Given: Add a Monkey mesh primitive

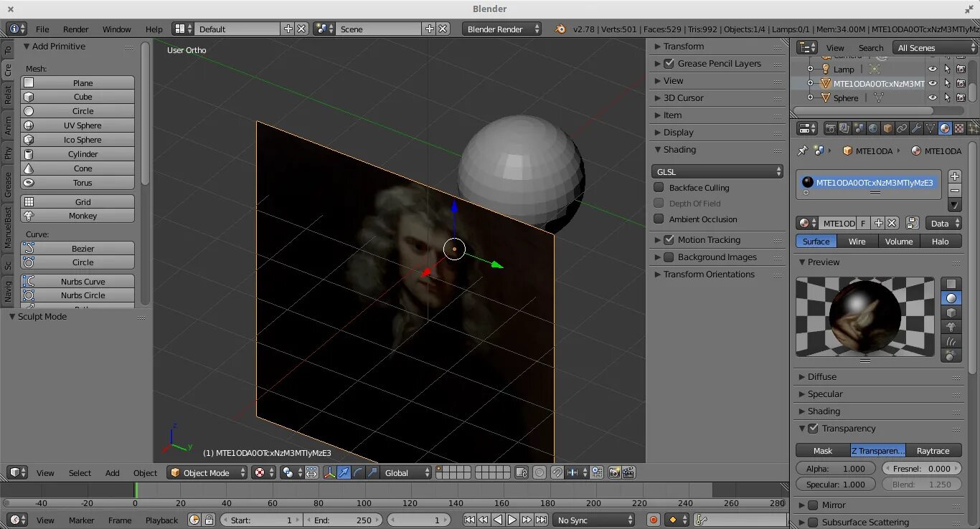Looking at the screenshot, I should pyautogui.click(x=77, y=215).
